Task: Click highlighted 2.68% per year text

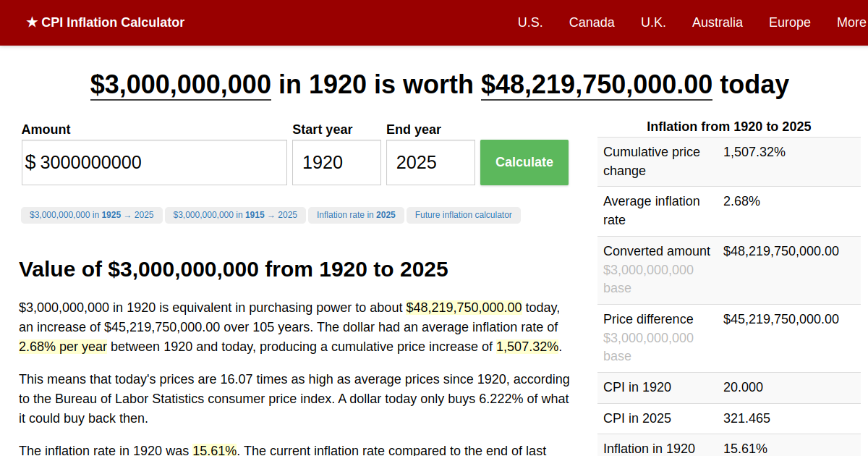Action: pyautogui.click(x=63, y=347)
